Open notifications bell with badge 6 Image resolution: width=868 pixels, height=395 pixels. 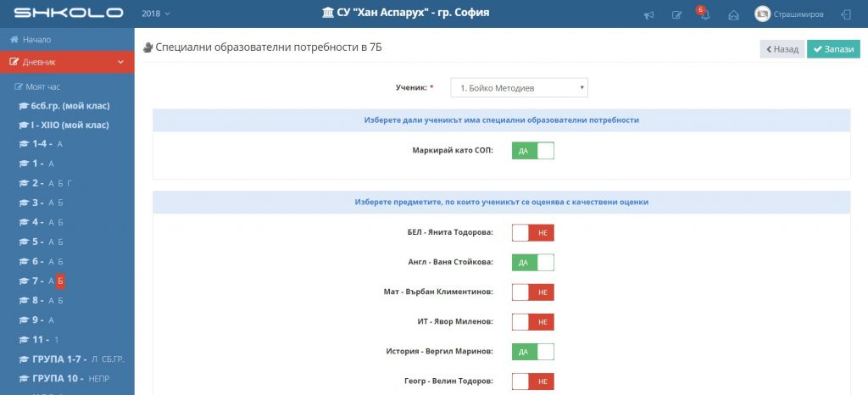click(x=704, y=15)
